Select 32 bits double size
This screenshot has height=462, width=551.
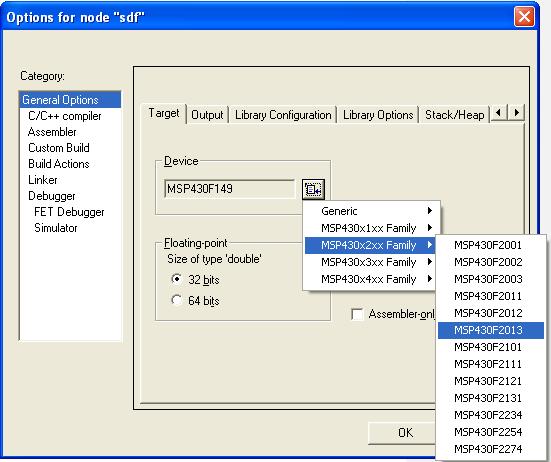point(176,279)
